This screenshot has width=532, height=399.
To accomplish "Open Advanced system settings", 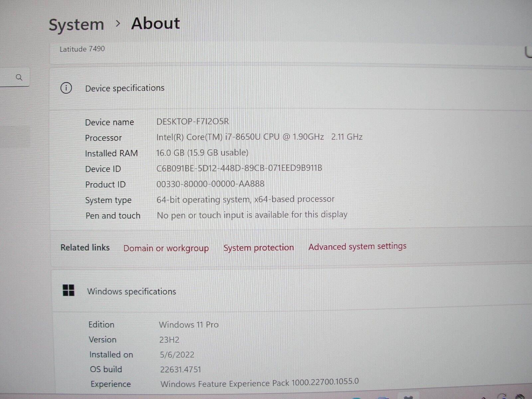I will (x=357, y=246).
